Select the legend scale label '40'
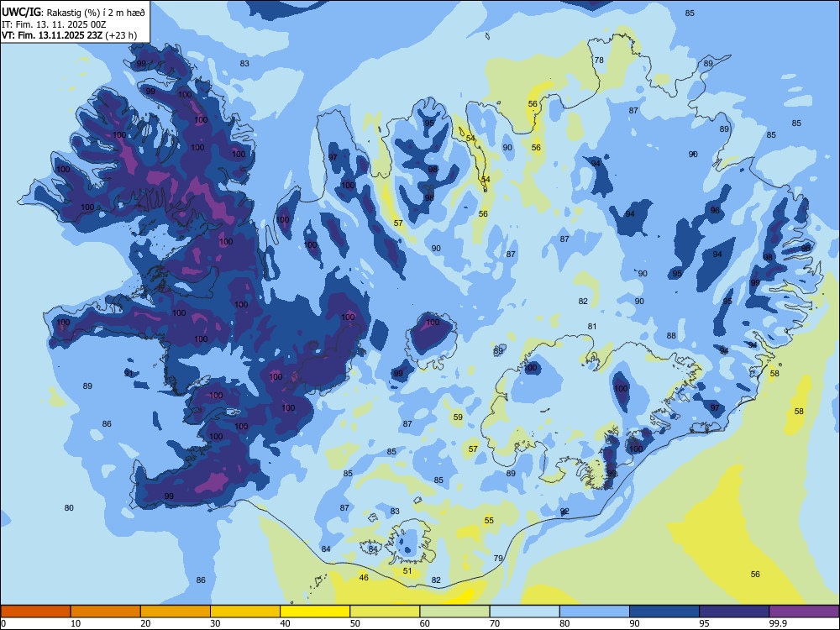Image resolution: width=840 pixels, height=630 pixels. pos(286,623)
